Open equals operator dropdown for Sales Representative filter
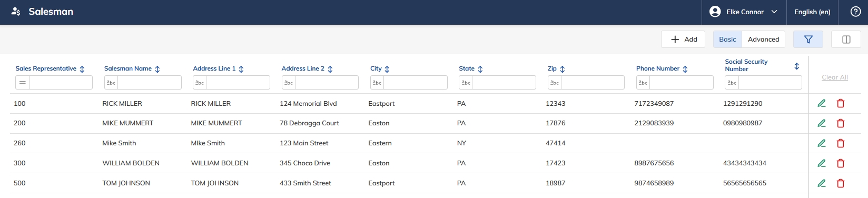This screenshot has width=868, height=198. pos(23,83)
